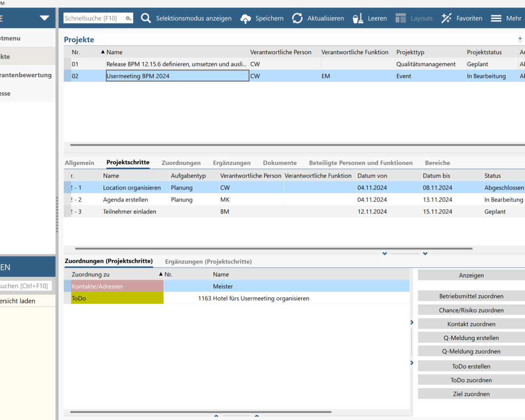Click the In Bearbeitung status of Usermeeting
525x420 pixels.
click(492, 76)
